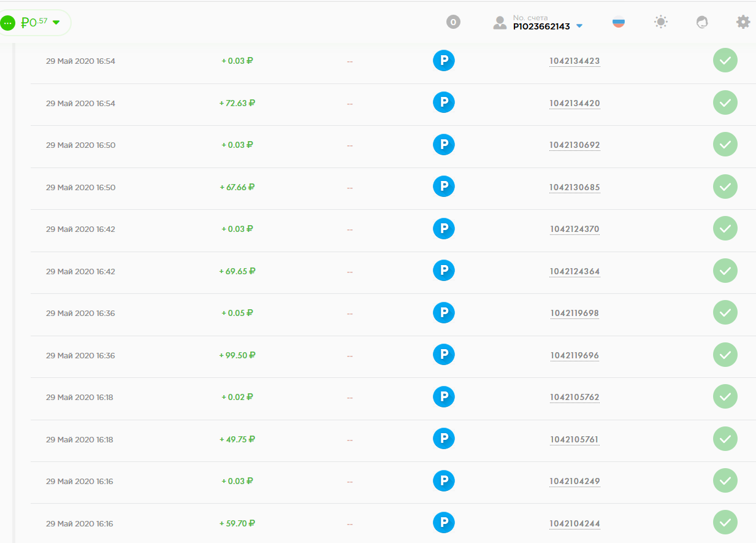Click the Payeer icon for transaction 1042105762
Viewport: 756px width, 543px height.
(x=444, y=397)
